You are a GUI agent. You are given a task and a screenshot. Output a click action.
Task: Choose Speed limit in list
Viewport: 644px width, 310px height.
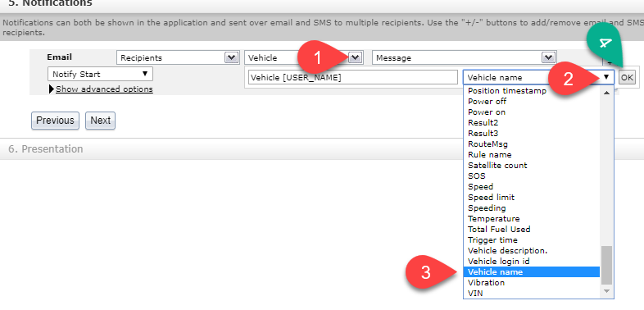532,198
